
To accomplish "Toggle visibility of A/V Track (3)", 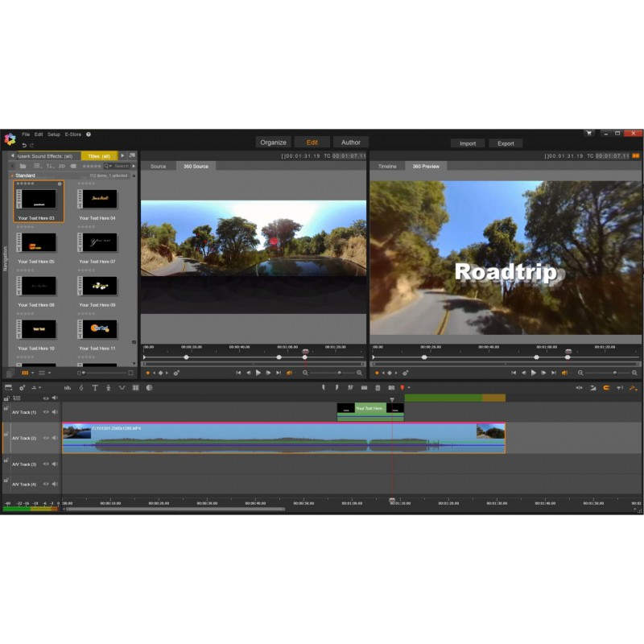I will click(46, 464).
